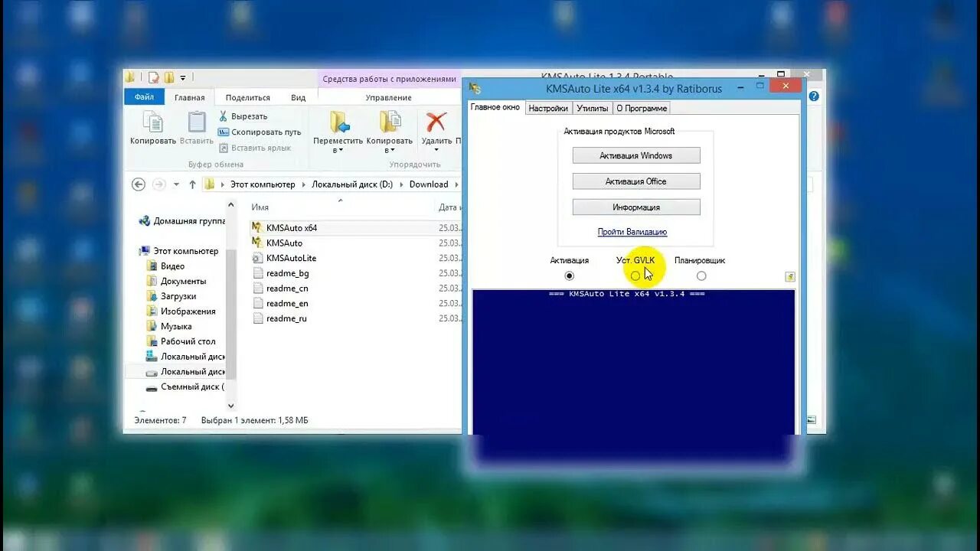Open the Файл menu tab
Image resolution: width=980 pixels, height=551 pixels.
(144, 97)
